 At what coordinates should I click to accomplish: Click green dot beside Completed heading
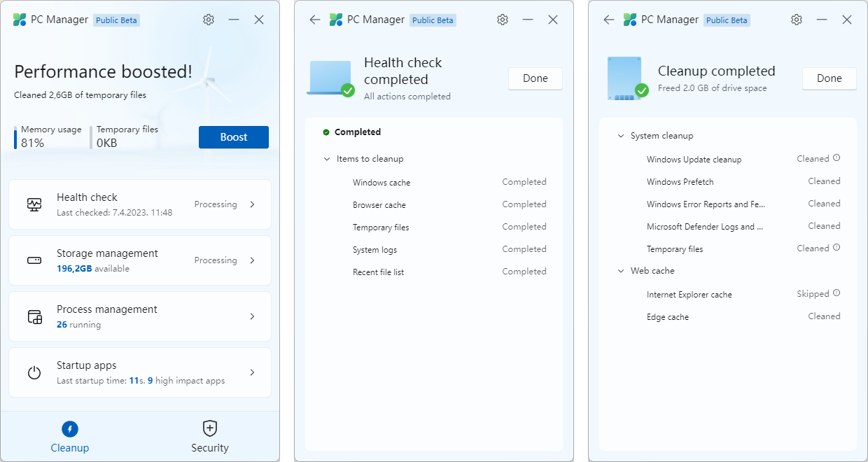[326, 132]
